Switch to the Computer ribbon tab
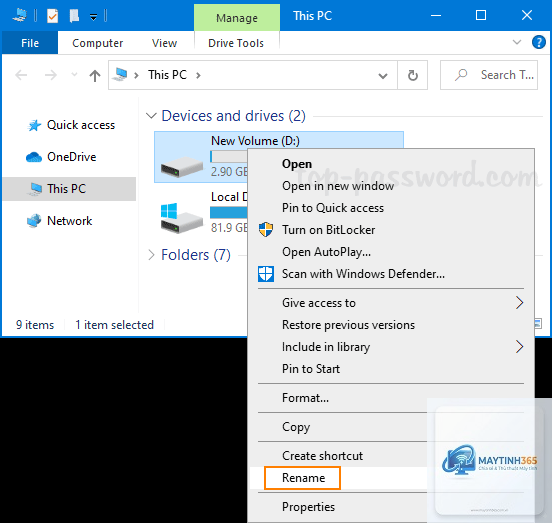The image size is (552, 523). click(98, 43)
